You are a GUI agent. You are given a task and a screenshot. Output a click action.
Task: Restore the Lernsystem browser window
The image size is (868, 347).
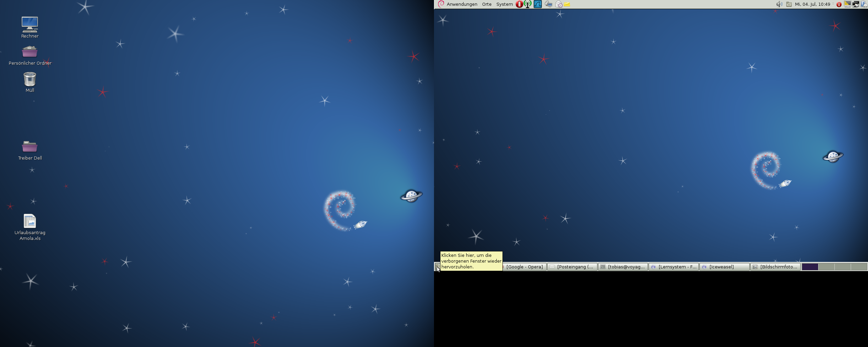(x=674, y=267)
